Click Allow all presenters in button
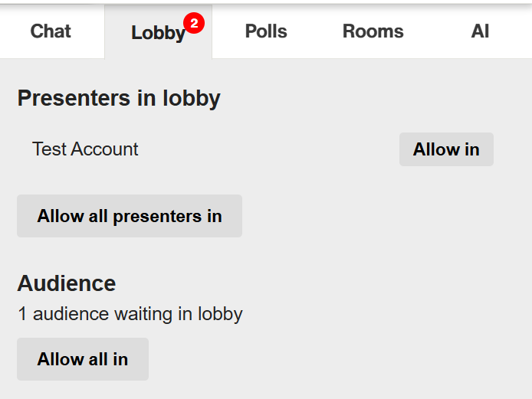The height and width of the screenshot is (399, 532). point(130,216)
